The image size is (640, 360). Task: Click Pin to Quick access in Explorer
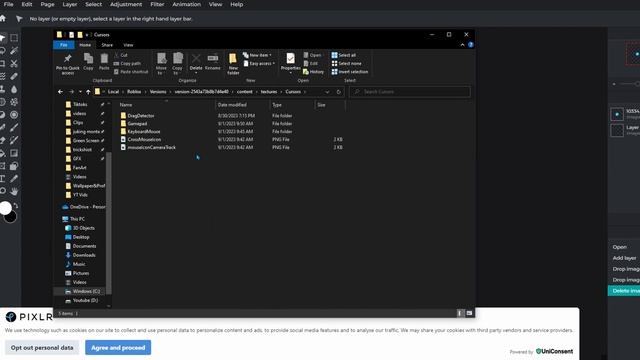click(x=68, y=64)
